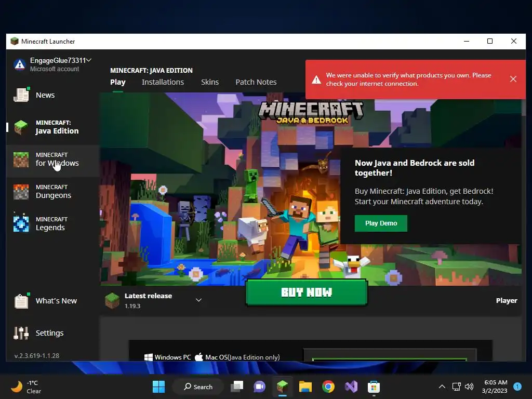
Task: Open the Teams Chat taskbar icon
Action: point(260,387)
